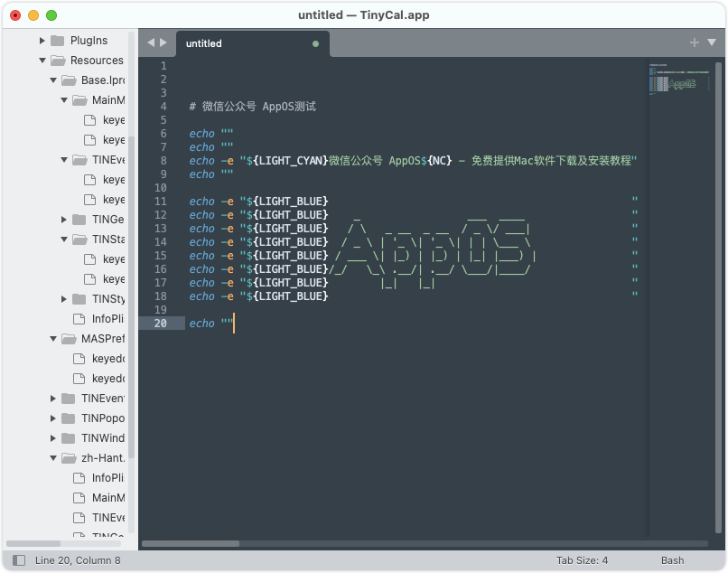This screenshot has width=728, height=573.
Task: Collapse the zh-Hant folder arrow
Action: [53, 458]
